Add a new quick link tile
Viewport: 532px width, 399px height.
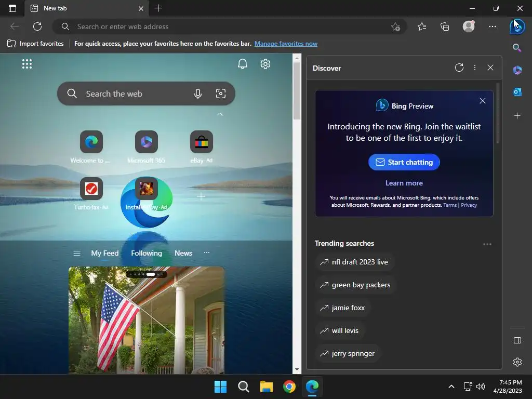201,196
